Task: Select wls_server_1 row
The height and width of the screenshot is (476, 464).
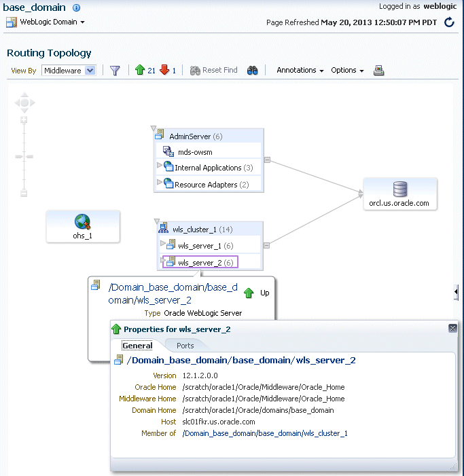Action: coord(210,245)
